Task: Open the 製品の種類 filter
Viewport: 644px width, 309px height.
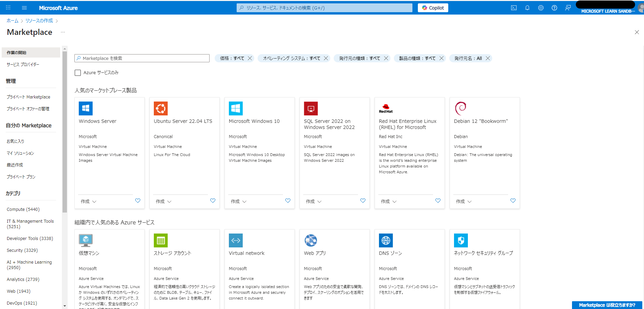Action: [x=417, y=58]
